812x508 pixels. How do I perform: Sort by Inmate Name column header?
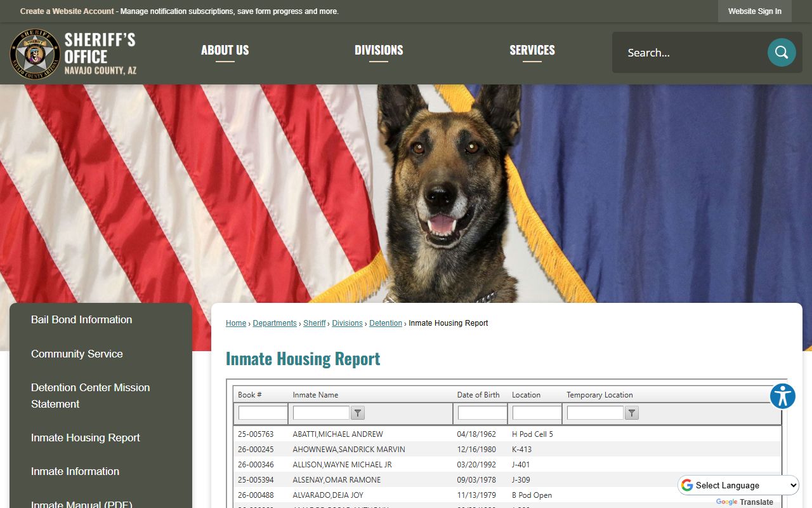tap(315, 395)
